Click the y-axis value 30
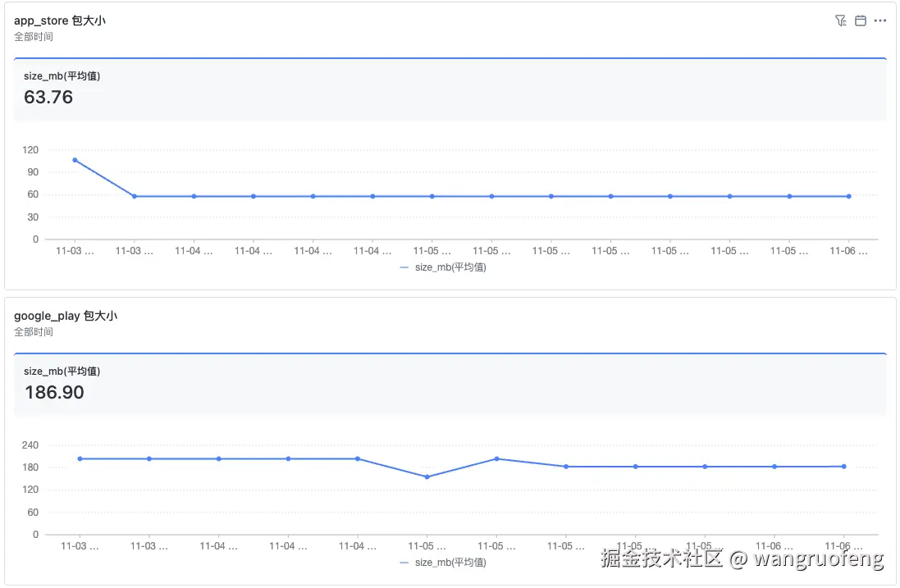The height and width of the screenshot is (588, 900). tap(33, 217)
